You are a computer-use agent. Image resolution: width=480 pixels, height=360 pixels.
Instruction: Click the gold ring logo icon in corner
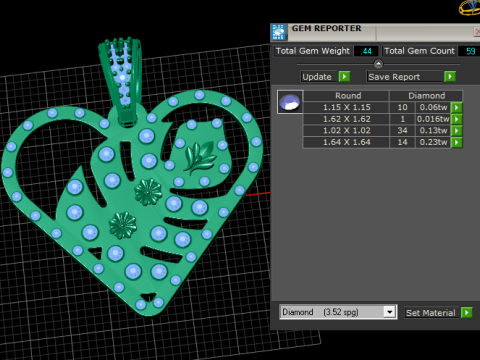(470, 7)
